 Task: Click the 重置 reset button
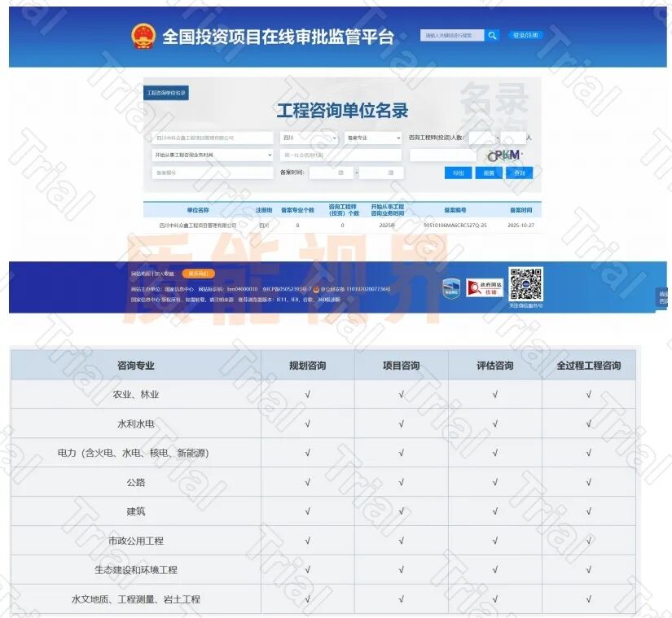[489, 173]
